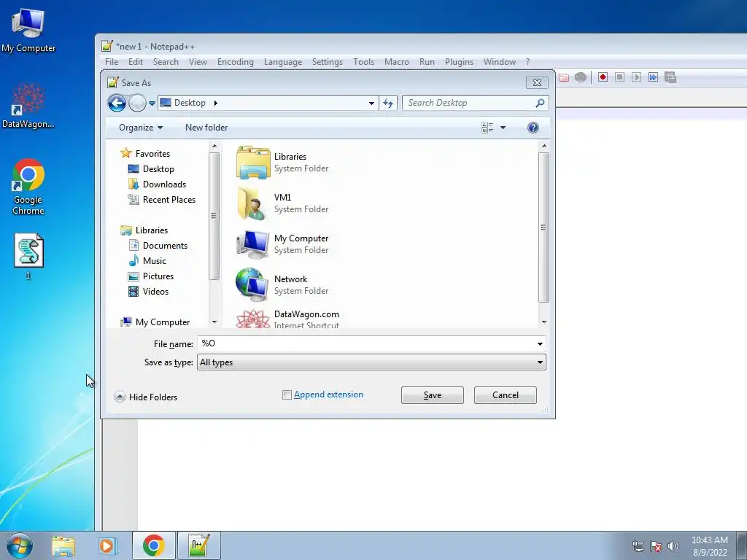
Task: Click the Append extension link text
Action: coord(328,394)
